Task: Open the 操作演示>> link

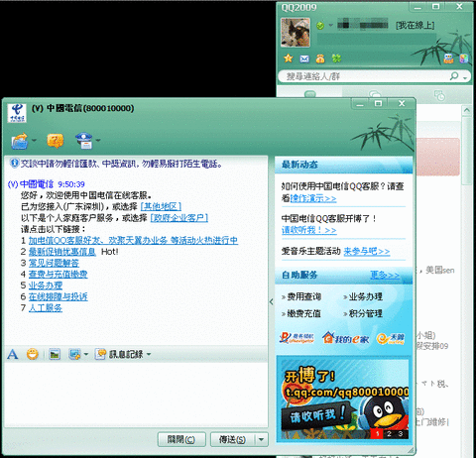Action: click(313, 198)
